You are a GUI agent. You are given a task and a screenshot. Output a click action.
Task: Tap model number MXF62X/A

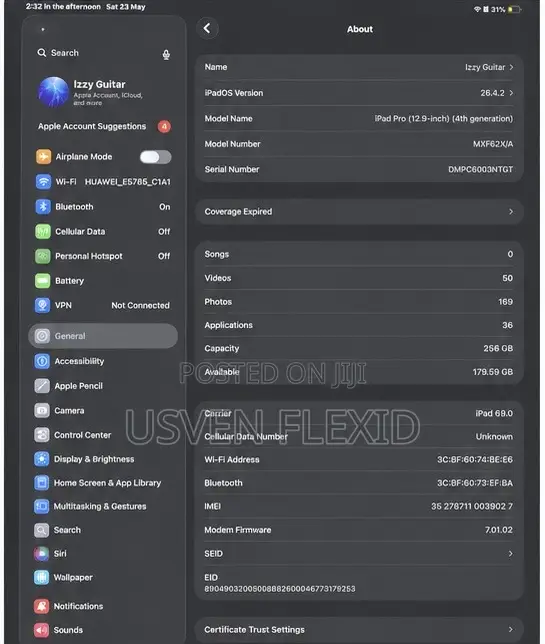492,144
